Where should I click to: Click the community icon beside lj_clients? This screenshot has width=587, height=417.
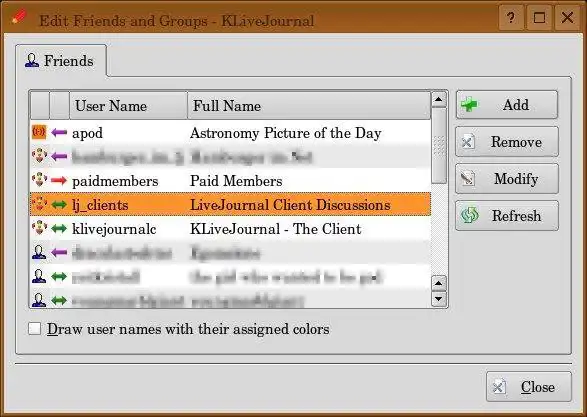click(x=39, y=204)
